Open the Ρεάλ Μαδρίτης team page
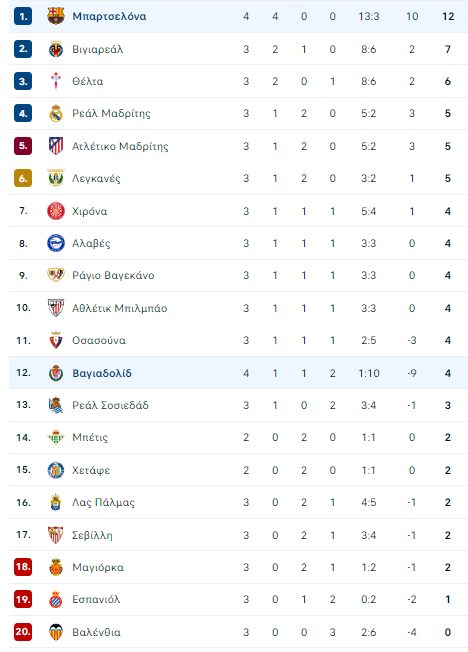The height and width of the screenshot is (652, 468). tap(111, 114)
